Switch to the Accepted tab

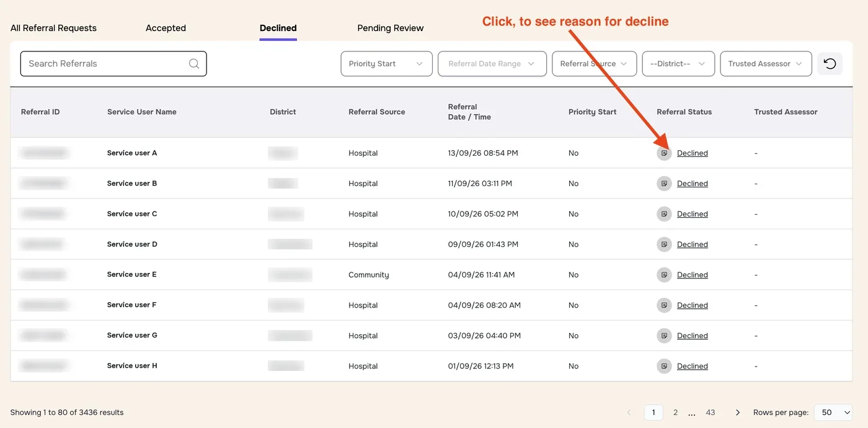point(166,28)
